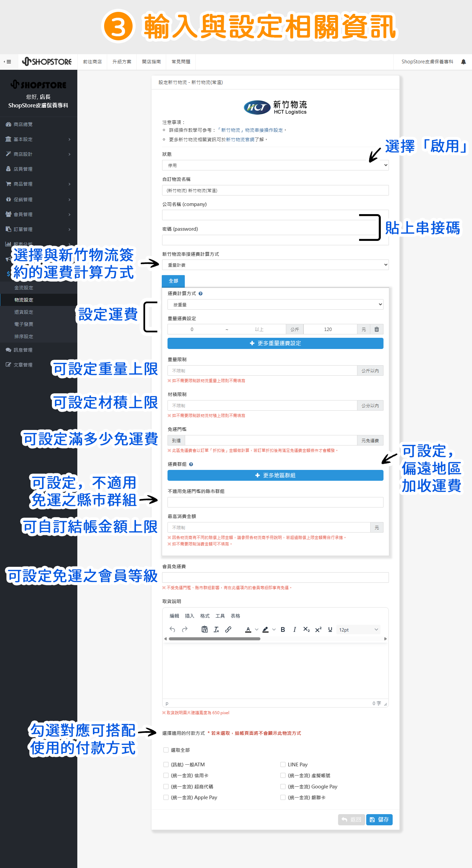The height and width of the screenshot is (868, 472).
Task: Toggle italic formatting in the editor
Action: click(x=294, y=629)
